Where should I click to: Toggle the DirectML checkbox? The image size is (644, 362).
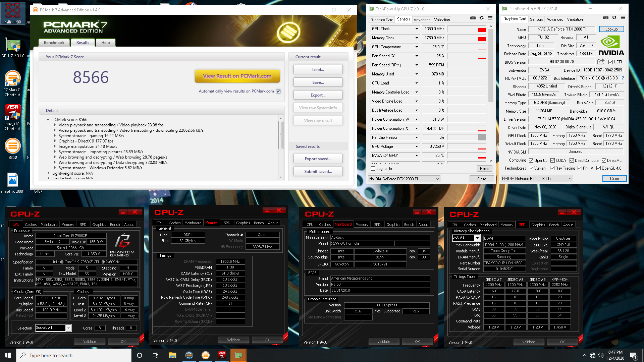[x=604, y=161]
